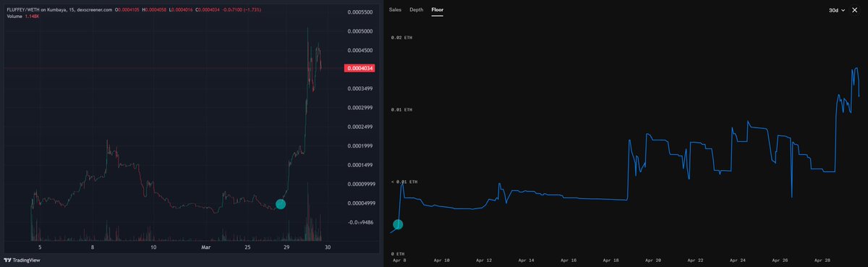Click the 0.0001499 price axis label
868x267 pixels.
pyautogui.click(x=359, y=165)
